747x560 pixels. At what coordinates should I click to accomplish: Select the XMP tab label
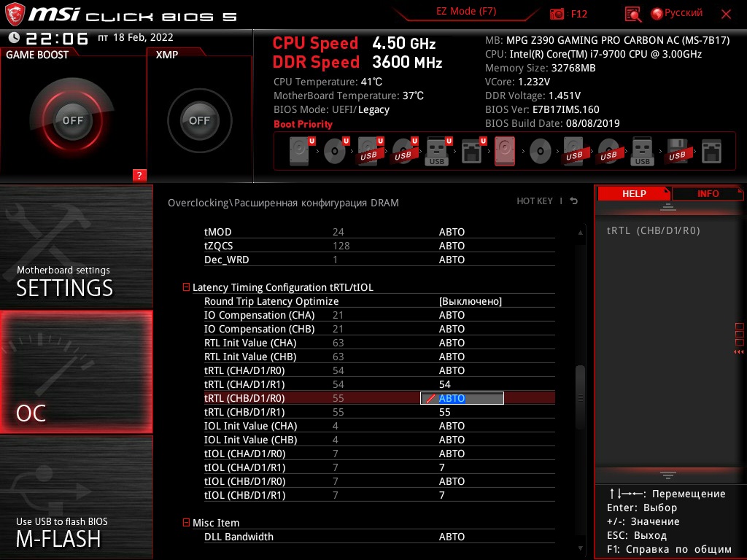point(167,55)
